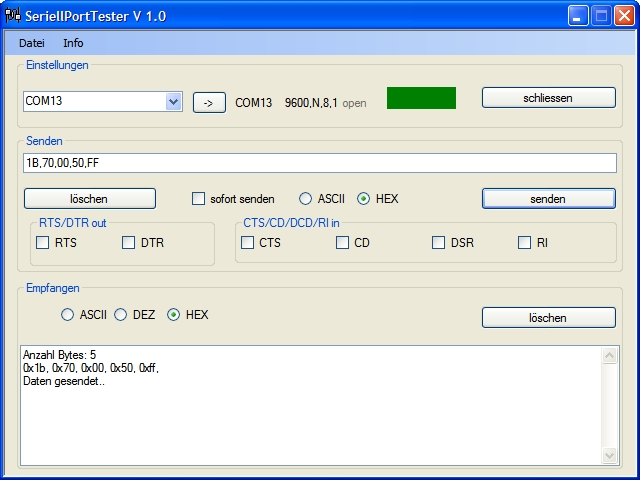The height and width of the screenshot is (480, 640).
Task: Maximize the SeriellPortTester window
Action: point(601,16)
